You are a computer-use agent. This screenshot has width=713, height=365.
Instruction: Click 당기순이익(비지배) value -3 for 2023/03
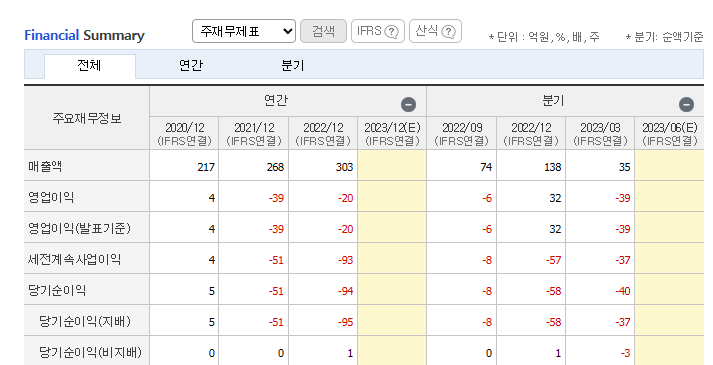click(x=626, y=353)
